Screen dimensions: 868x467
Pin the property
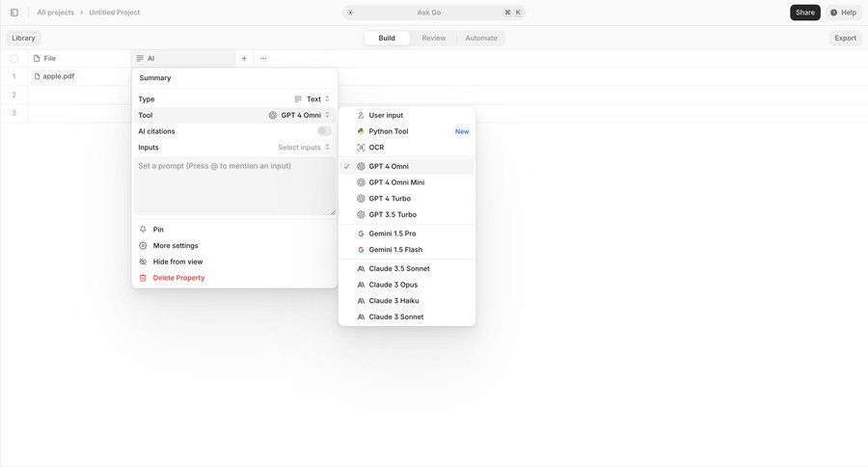coord(234,230)
